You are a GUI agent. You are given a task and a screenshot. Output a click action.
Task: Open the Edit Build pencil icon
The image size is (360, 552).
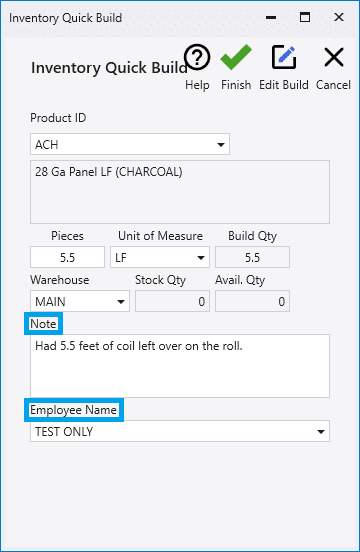[x=284, y=57]
